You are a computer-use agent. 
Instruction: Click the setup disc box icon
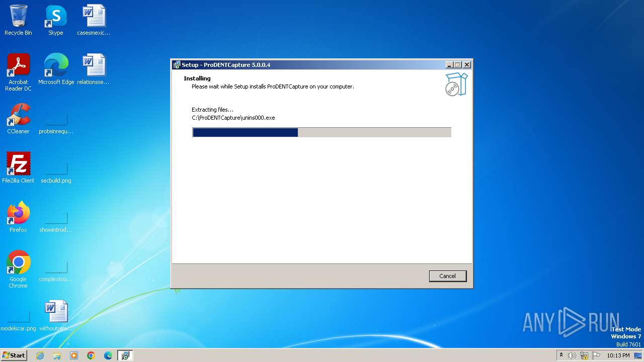456,84
